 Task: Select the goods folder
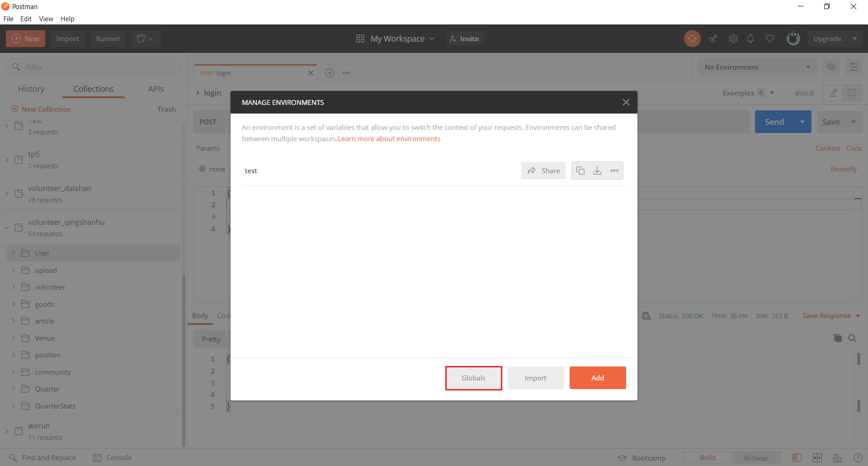click(93, 304)
